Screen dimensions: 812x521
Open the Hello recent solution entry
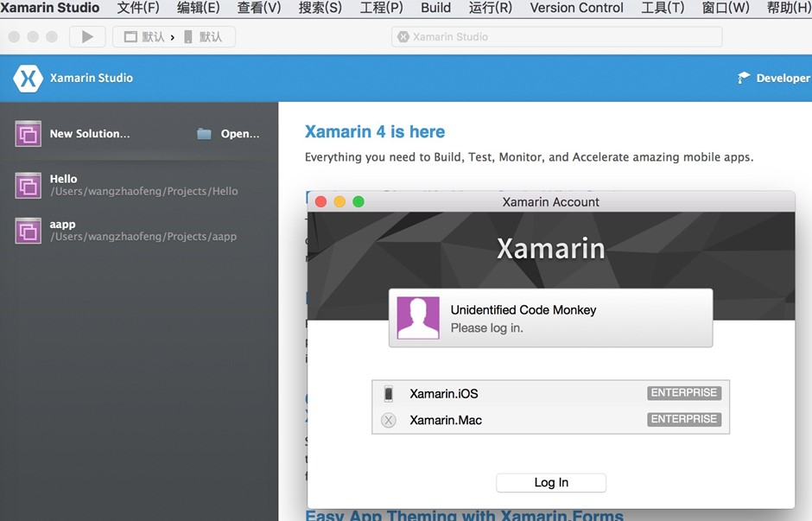coord(139,186)
